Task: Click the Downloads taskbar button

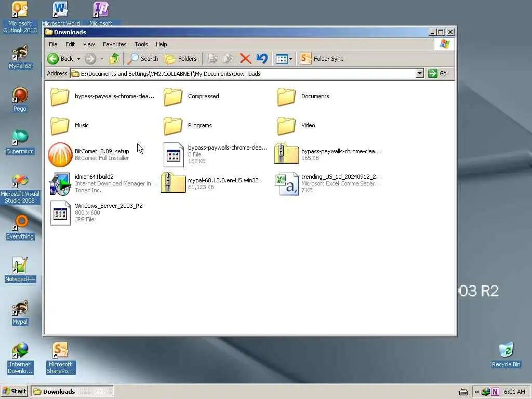Action: click(72, 392)
